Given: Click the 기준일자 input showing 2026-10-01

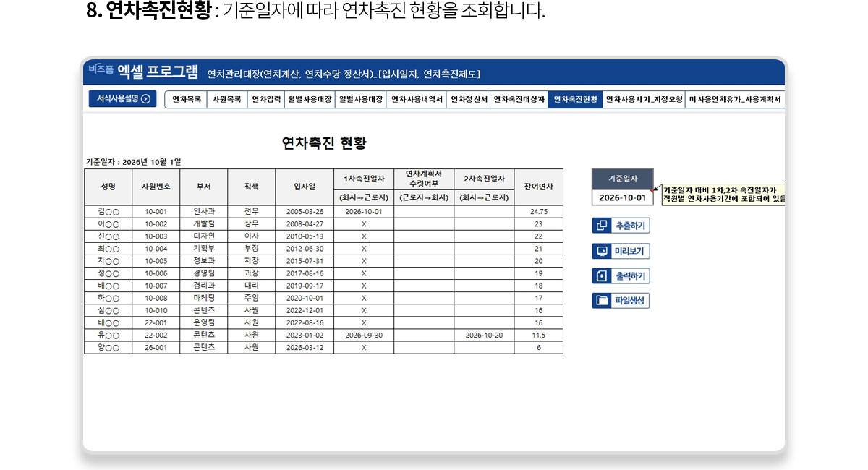Looking at the screenshot, I should pos(623,197).
